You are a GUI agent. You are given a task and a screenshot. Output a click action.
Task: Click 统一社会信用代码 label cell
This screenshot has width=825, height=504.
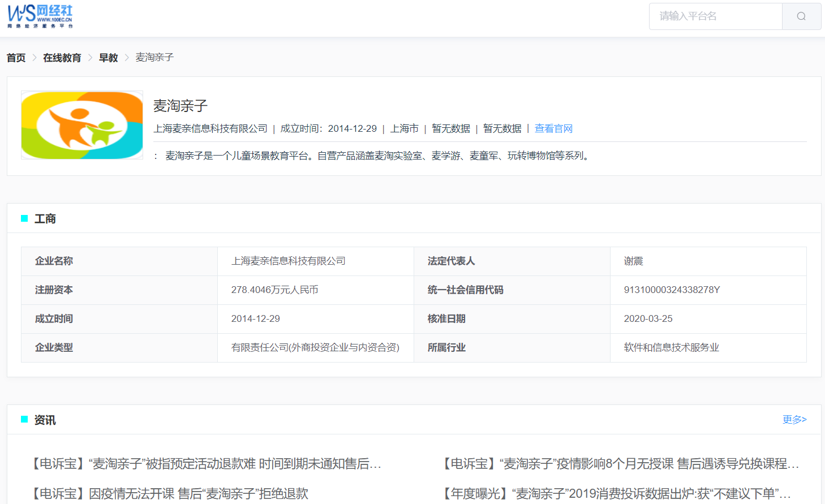(512, 290)
